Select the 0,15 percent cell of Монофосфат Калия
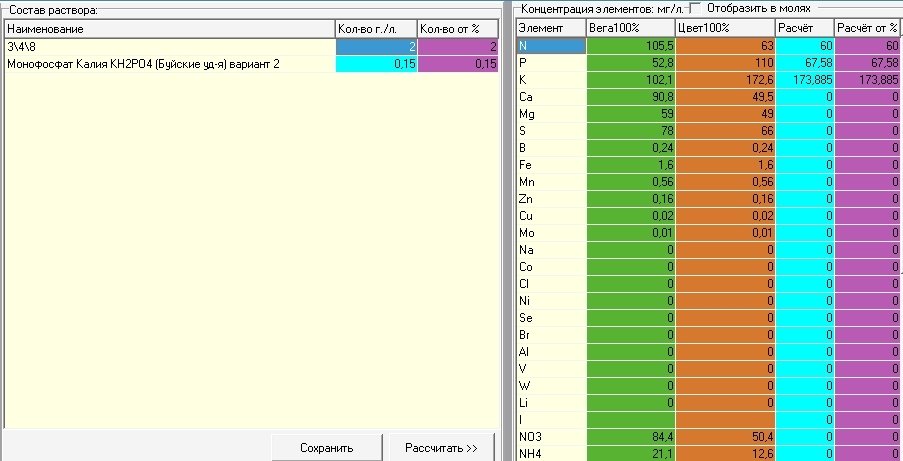903x461 pixels. point(458,64)
